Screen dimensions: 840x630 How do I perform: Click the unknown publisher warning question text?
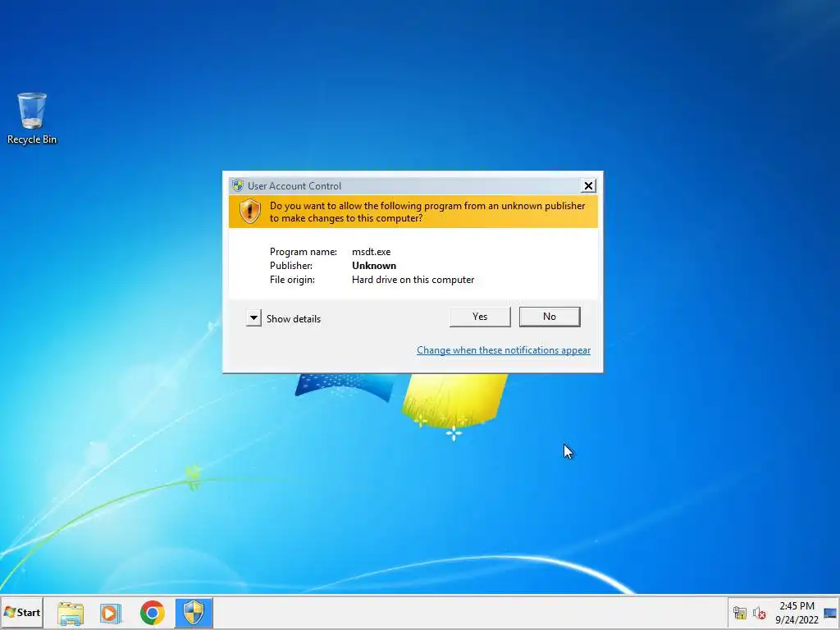[x=427, y=212]
